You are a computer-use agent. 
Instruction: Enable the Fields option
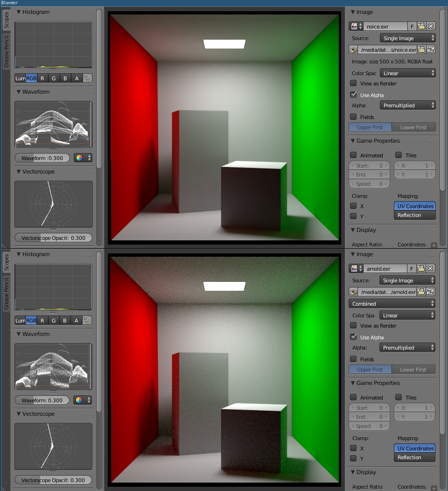(353, 117)
